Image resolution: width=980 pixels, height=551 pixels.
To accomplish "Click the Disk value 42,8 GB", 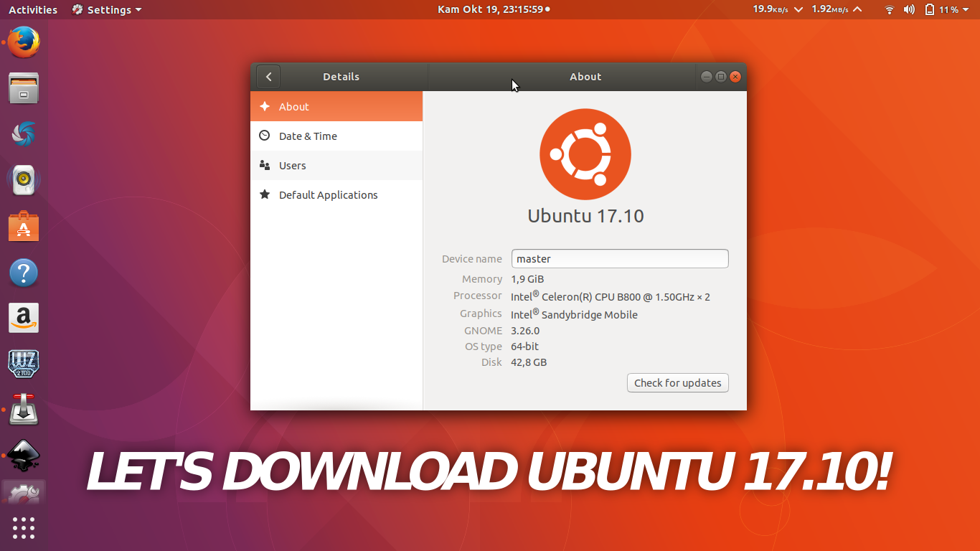I will [x=529, y=362].
